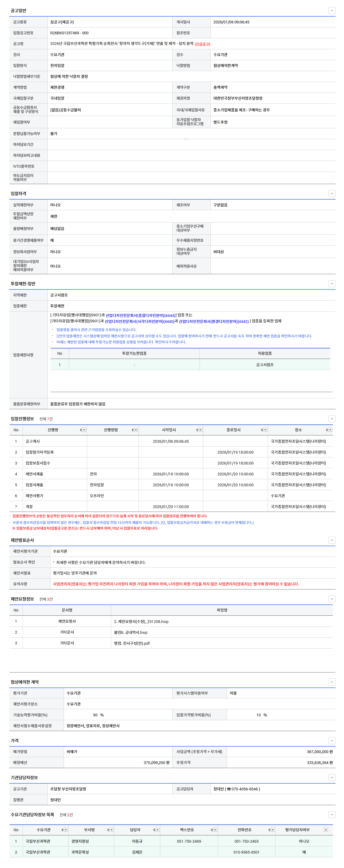Open 산업디자인전문회사(환경디자인분야)(4442) link

[x=213, y=322]
